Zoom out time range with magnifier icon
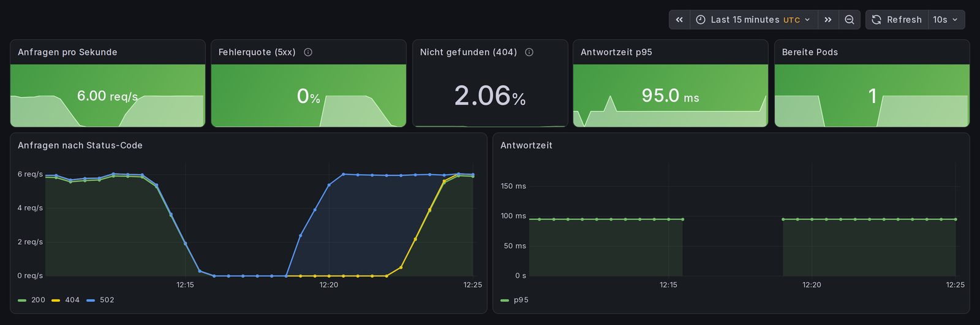 (850, 20)
